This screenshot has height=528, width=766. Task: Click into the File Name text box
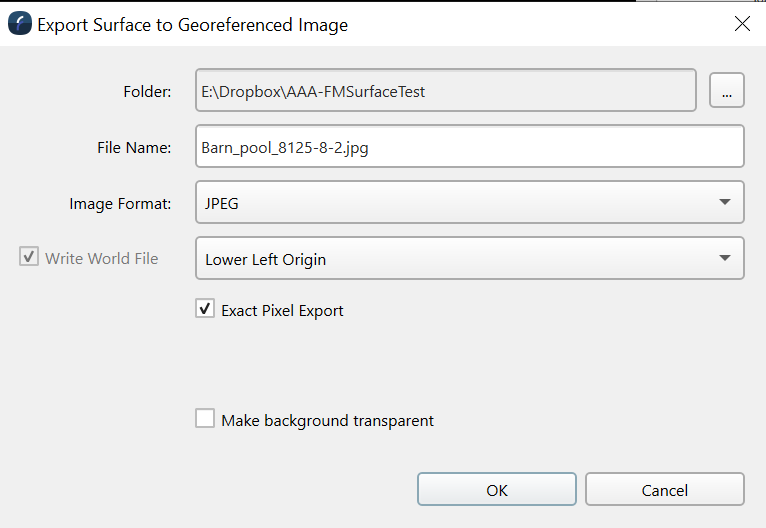(469, 147)
